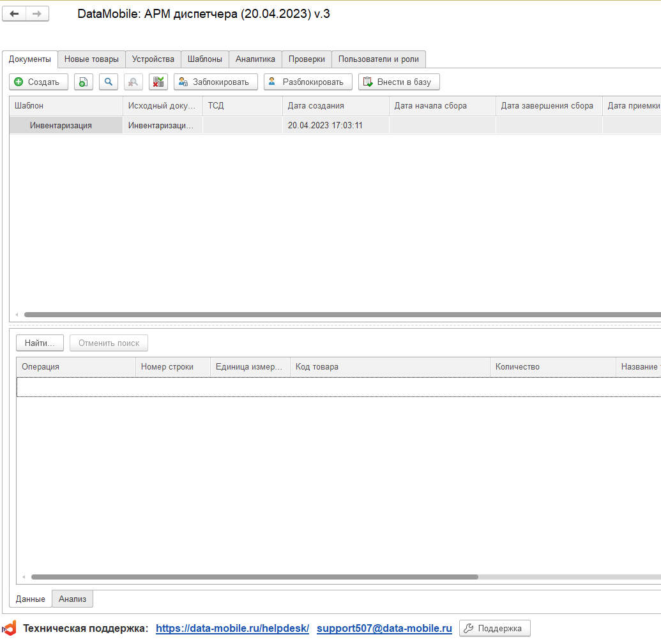Image resolution: width=661 pixels, height=644 pixels.
Task: Click Внести в базу button
Action: point(399,82)
